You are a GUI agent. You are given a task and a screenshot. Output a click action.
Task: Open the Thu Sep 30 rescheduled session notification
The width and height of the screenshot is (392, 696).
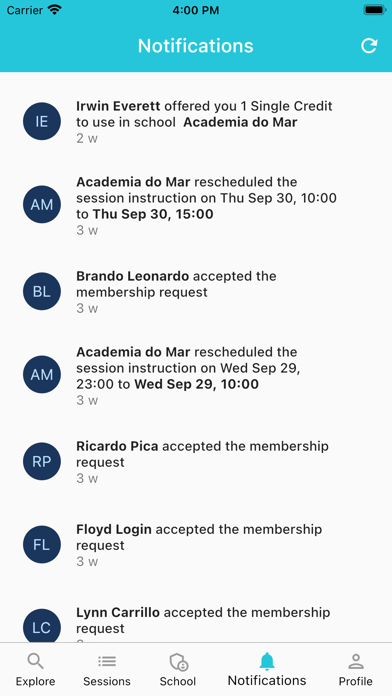(196, 205)
